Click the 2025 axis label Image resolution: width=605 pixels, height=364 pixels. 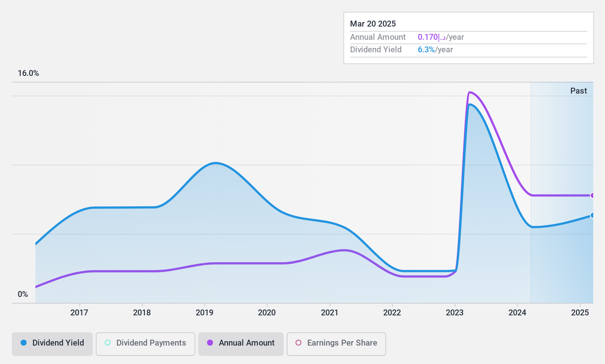click(x=580, y=313)
